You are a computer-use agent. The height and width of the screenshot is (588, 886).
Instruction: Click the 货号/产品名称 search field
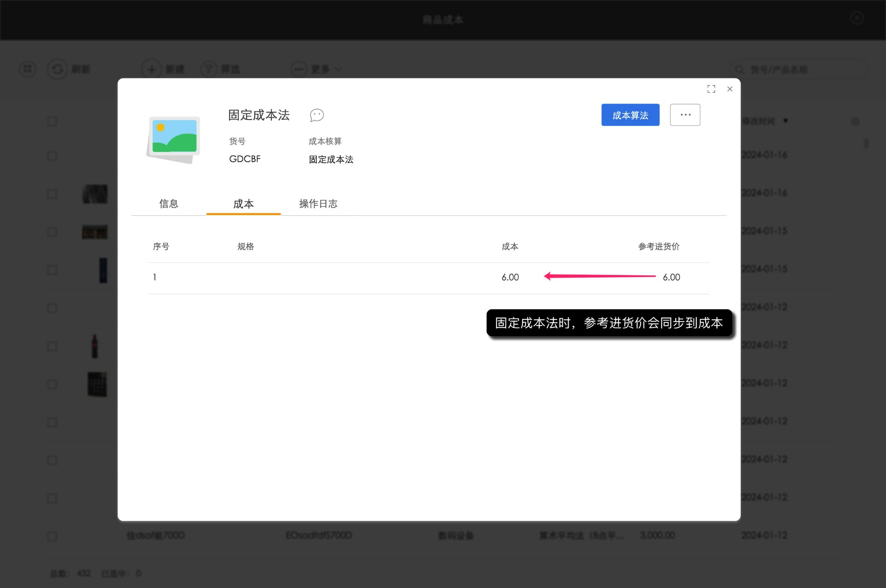pos(799,70)
